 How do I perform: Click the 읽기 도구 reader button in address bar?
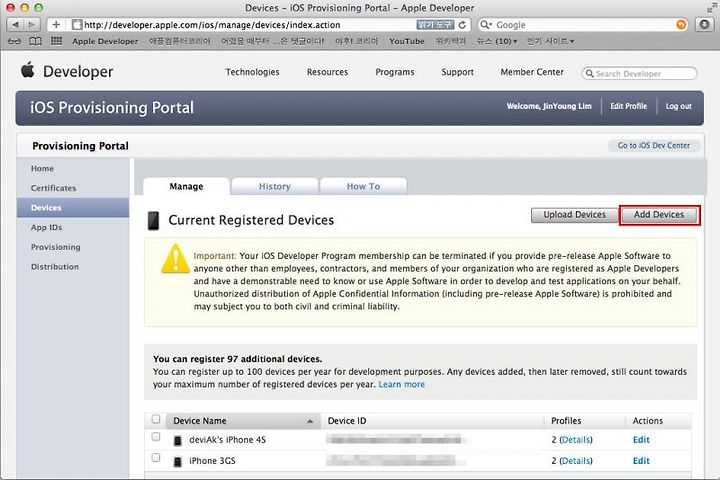(435, 25)
